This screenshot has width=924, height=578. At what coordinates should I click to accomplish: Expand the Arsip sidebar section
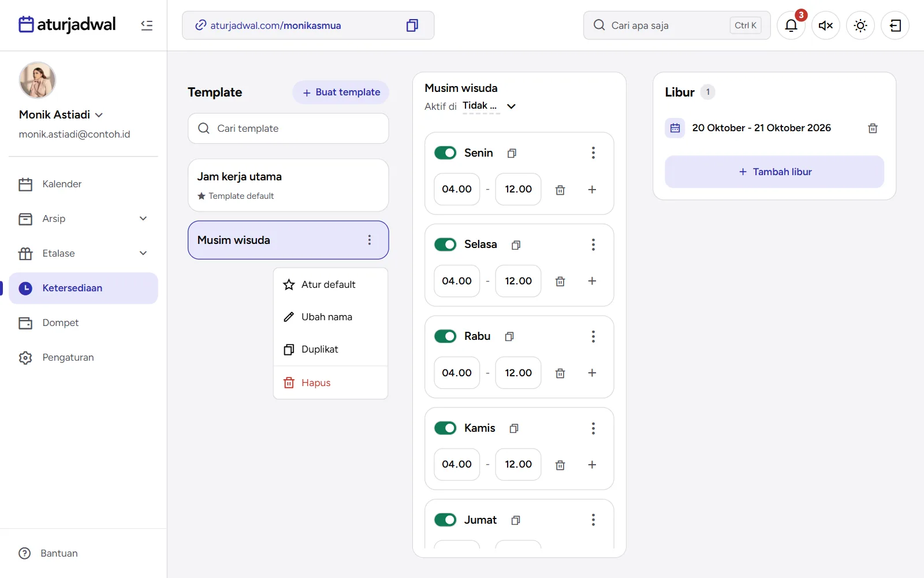tap(143, 218)
